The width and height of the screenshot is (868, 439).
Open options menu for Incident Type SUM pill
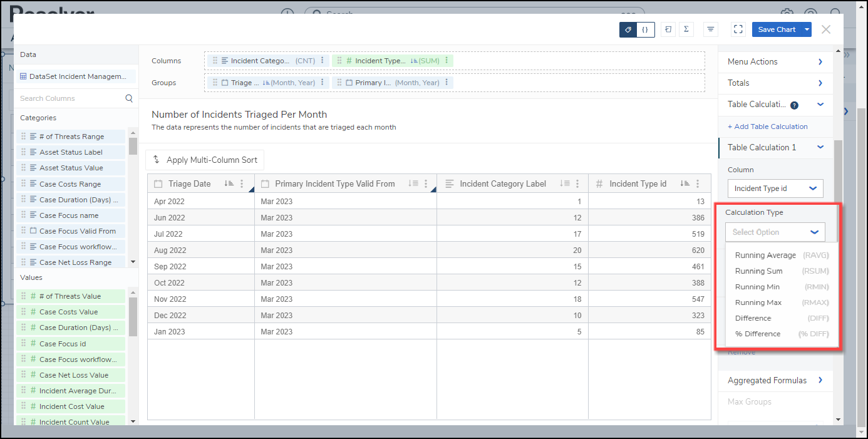(x=447, y=61)
